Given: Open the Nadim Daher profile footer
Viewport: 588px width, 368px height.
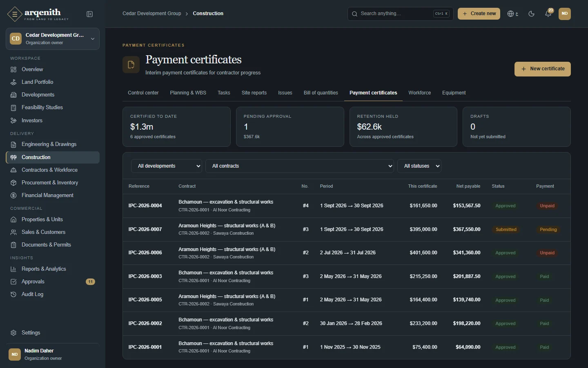Looking at the screenshot, I should coord(53,355).
